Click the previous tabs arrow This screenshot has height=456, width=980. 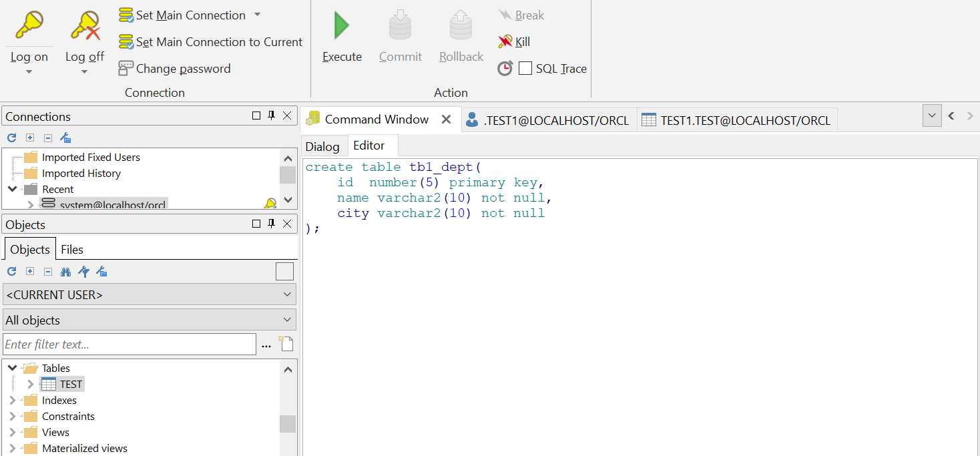tap(951, 116)
